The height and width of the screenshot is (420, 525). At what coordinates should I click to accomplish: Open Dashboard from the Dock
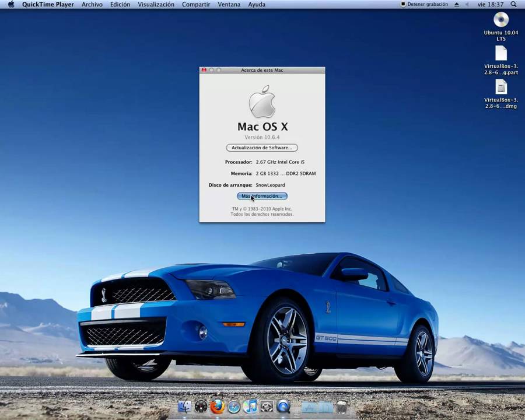point(201,407)
